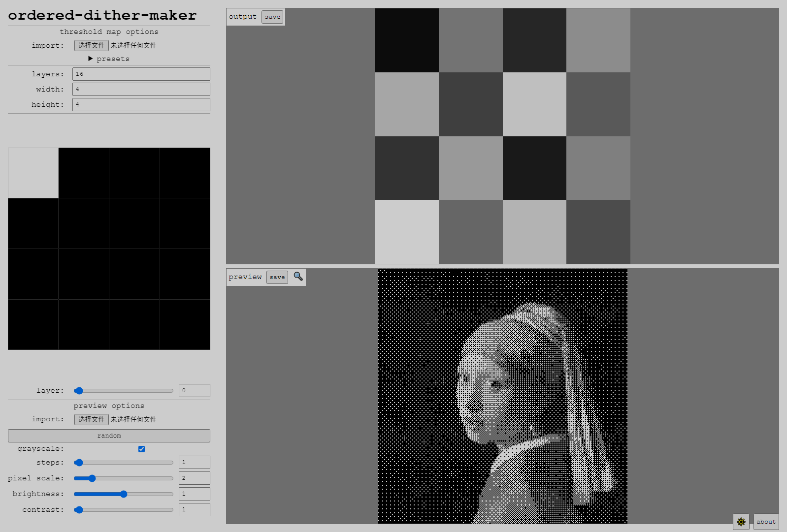This screenshot has width=787, height=532.
Task: Click the dithered portrait preview image
Action: click(x=503, y=396)
